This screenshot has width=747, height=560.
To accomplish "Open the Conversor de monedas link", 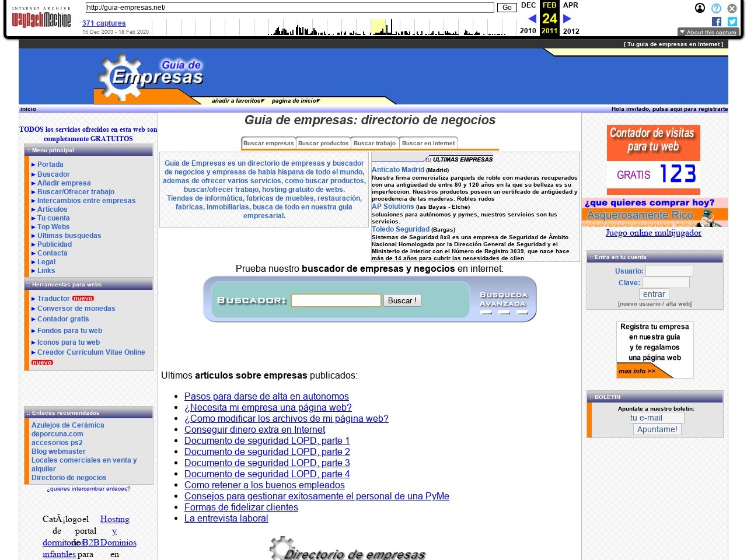I will tap(76, 309).
